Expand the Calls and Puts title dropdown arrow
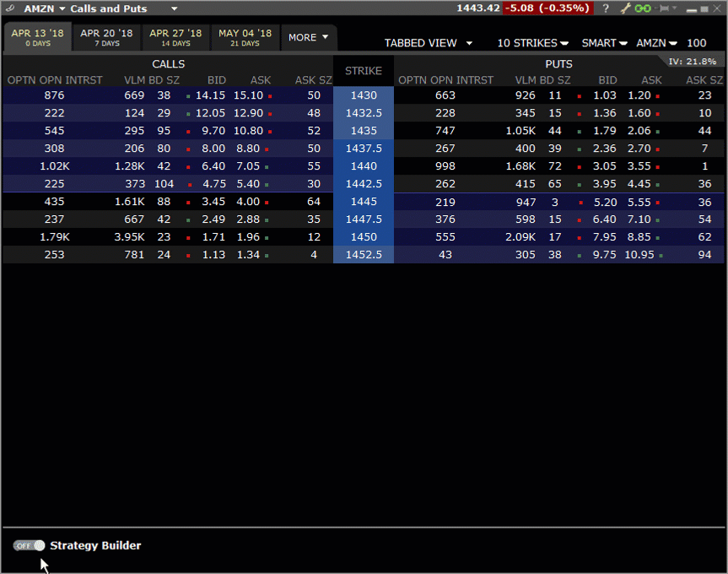 [x=174, y=8]
